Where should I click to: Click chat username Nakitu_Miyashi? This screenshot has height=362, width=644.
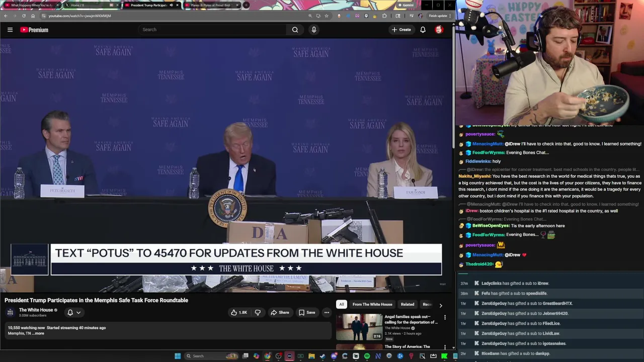tap(474, 176)
